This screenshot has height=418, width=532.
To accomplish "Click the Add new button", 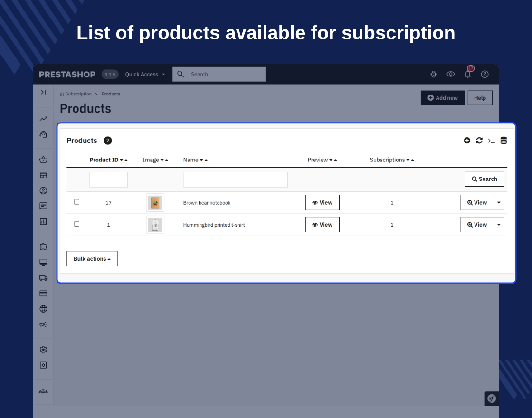I will pos(442,98).
